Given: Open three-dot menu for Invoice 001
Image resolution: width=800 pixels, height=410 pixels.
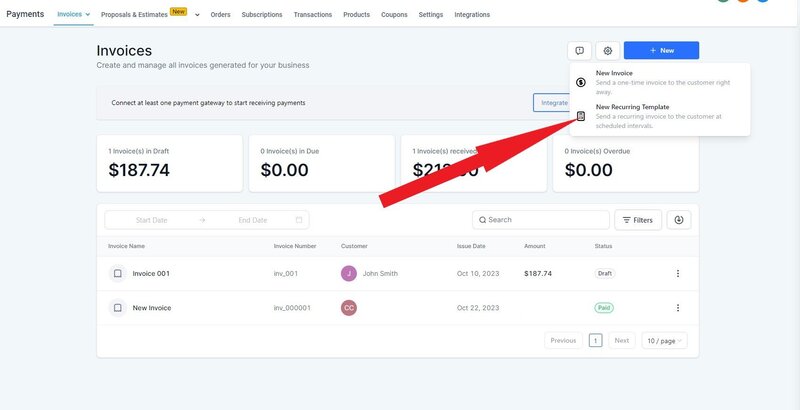Looking at the screenshot, I should tap(678, 273).
